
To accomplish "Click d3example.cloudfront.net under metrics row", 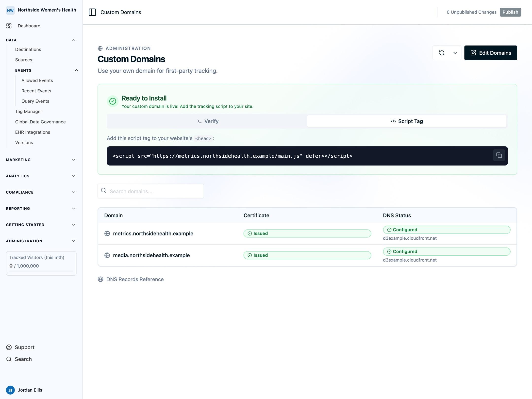I will [x=410, y=238].
